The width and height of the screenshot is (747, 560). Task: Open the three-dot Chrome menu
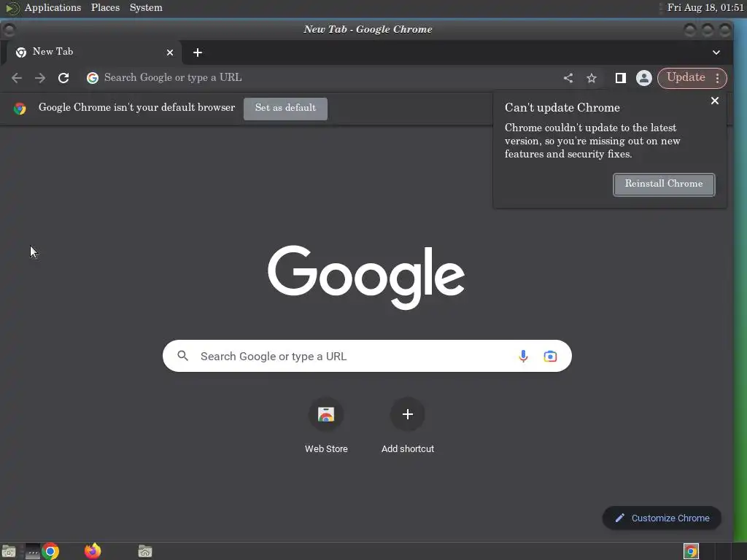(x=718, y=77)
